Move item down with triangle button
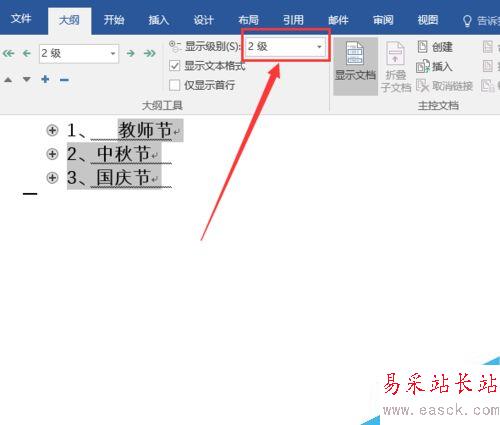 [x=27, y=80]
